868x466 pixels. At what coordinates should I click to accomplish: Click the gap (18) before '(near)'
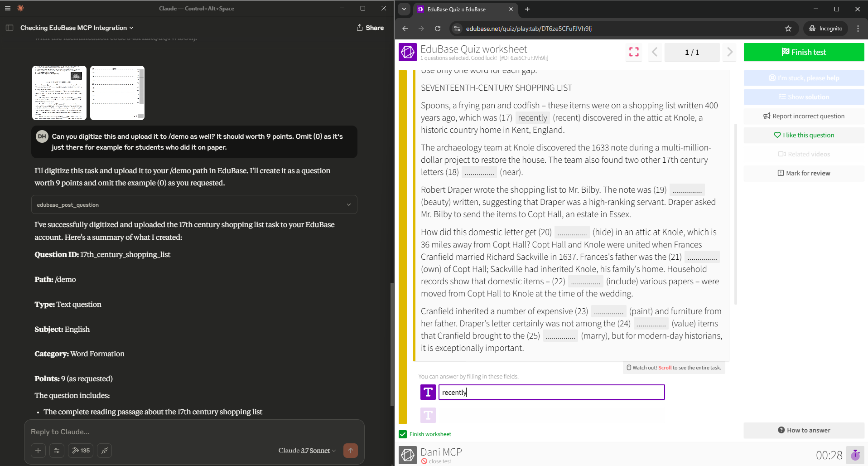point(479,172)
